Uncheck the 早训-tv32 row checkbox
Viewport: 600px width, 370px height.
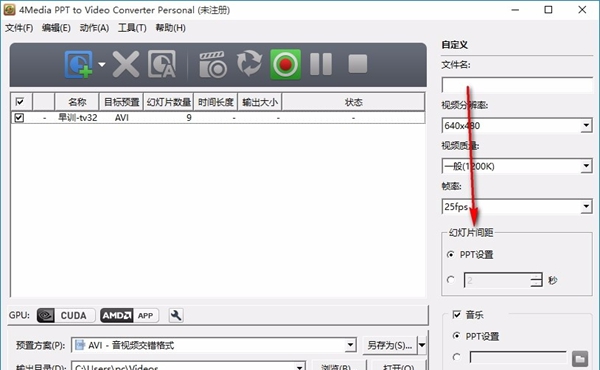(x=19, y=117)
